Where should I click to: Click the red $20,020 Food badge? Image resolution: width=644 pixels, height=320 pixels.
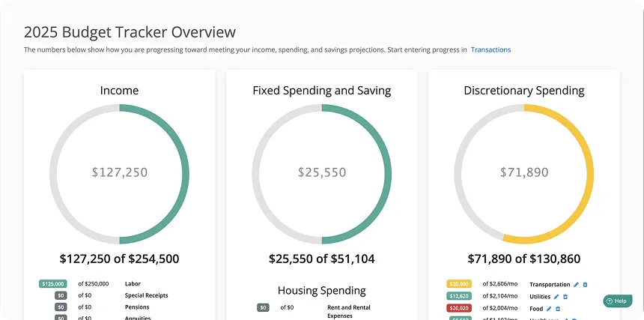459,308
